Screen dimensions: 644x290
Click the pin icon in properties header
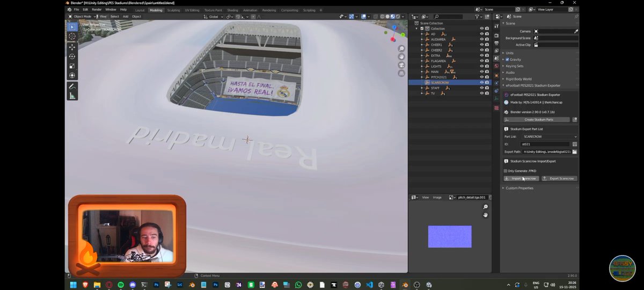[x=576, y=17]
